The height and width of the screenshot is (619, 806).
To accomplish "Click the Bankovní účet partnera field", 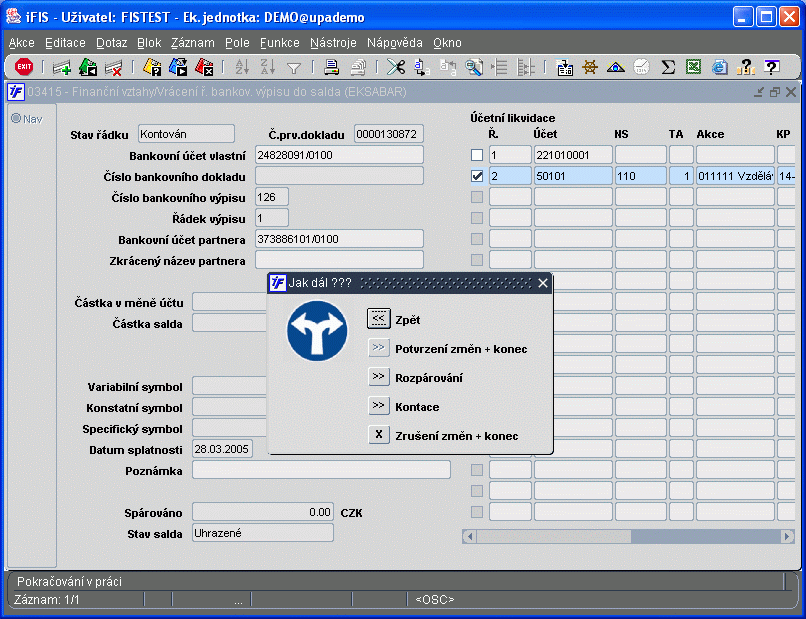I will (x=340, y=239).
